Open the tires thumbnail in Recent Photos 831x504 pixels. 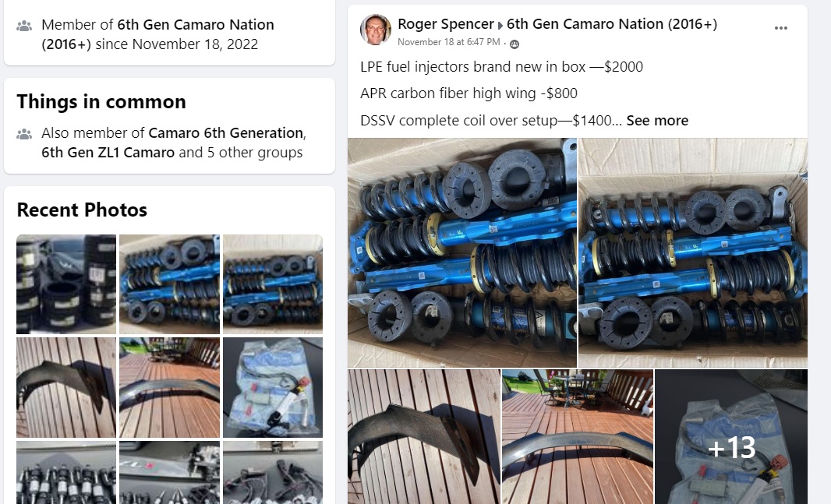(66, 284)
